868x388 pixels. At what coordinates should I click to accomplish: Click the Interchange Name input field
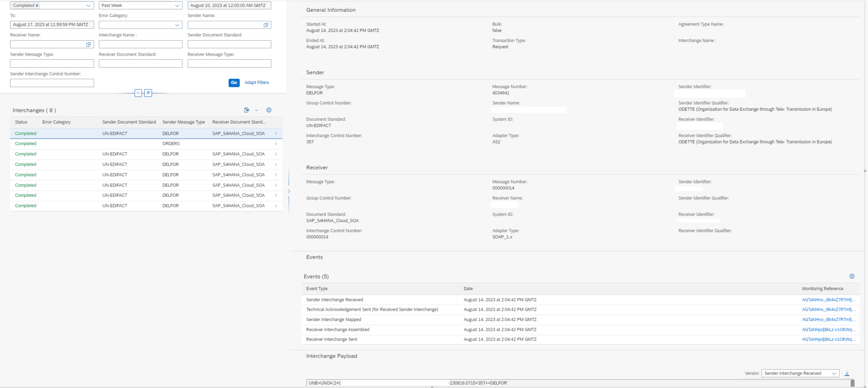[140, 44]
